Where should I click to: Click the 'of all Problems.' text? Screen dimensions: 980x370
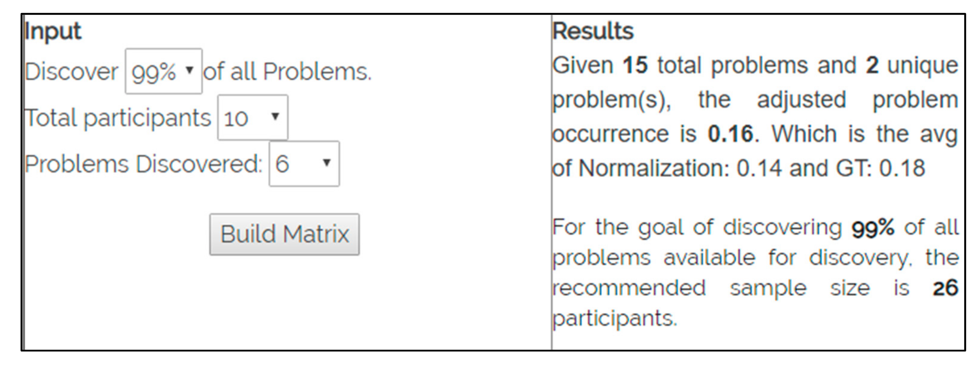click(x=287, y=71)
